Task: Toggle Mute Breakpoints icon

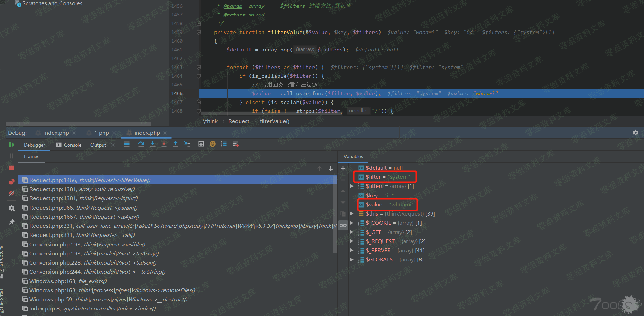Action: pos(12,193)
